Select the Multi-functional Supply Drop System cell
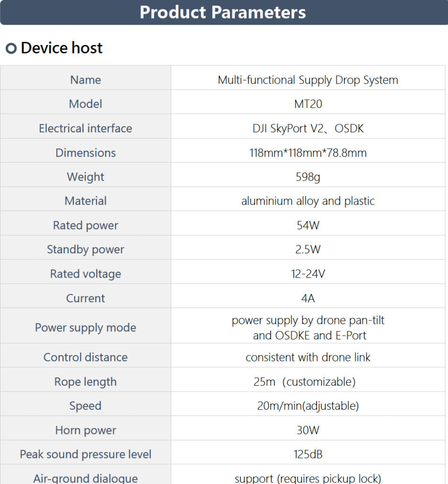The image size is (448, 484). pos(308,80)
